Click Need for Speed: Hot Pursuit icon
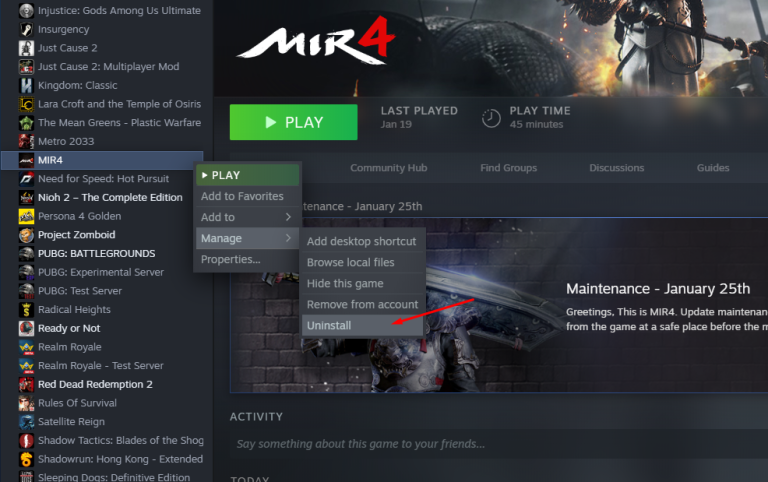The image size is (768, 482). tap(26, 179)
